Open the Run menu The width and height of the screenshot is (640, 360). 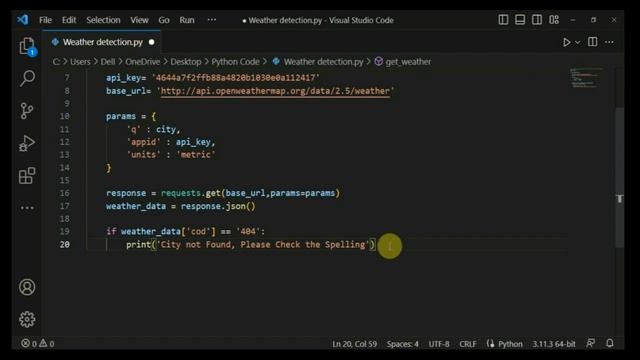tap(187, 20)
